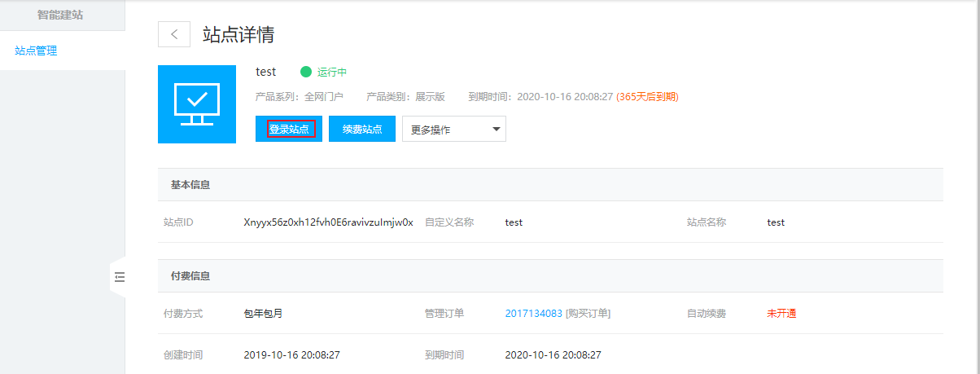This screenshot has width=980, height=374.
Task: Click the 运行中 status text
Action: click(x=332, y=72)
